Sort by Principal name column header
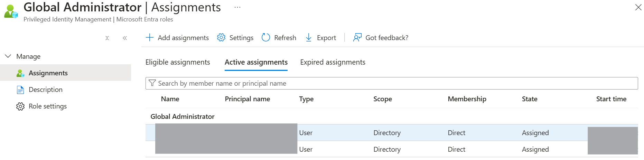The image size is (644, 160). tap(248, 99)
